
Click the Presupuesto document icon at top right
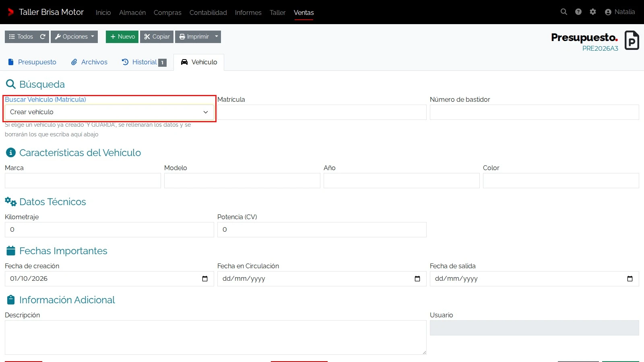[x=632, y=40]
